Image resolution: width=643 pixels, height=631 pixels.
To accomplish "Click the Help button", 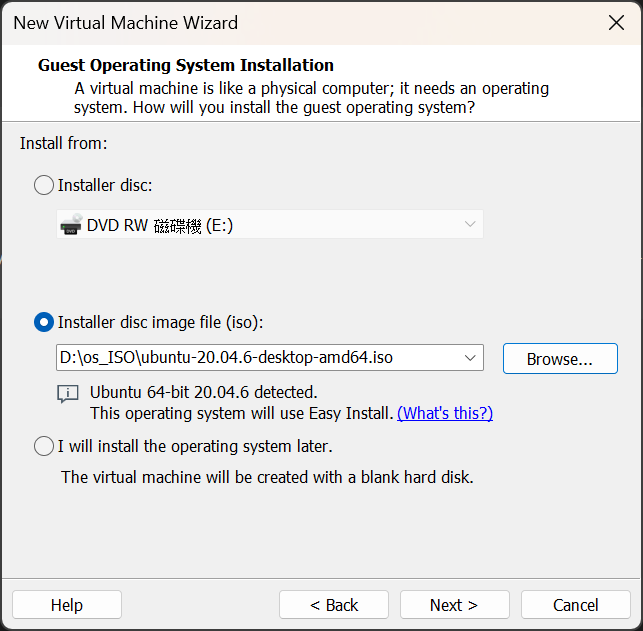I will tap(67, 605).
